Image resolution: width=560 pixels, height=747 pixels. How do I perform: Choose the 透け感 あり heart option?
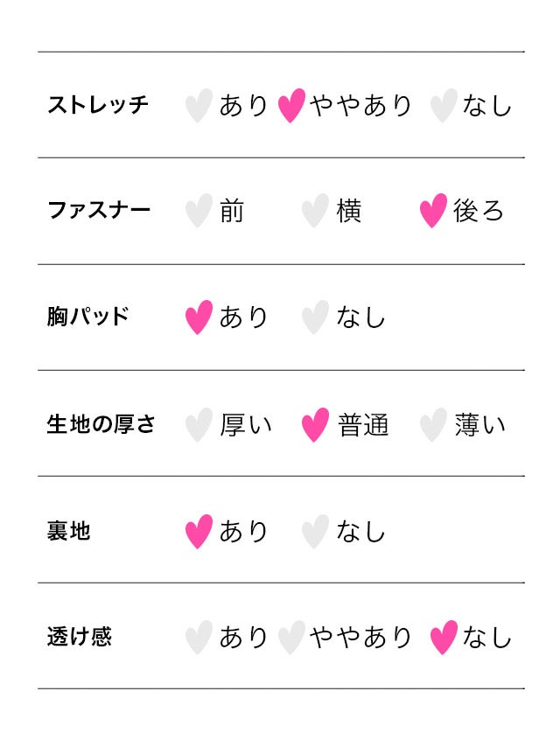click(199, 638)
